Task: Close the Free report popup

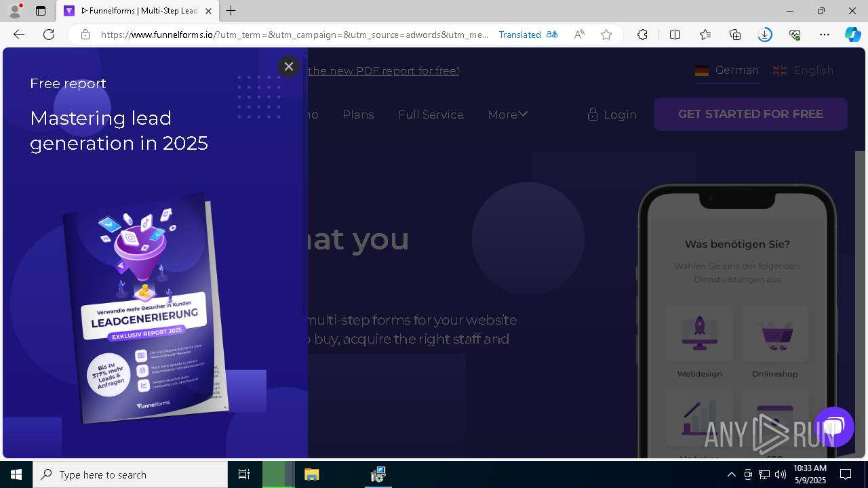Action: point(289,66)
